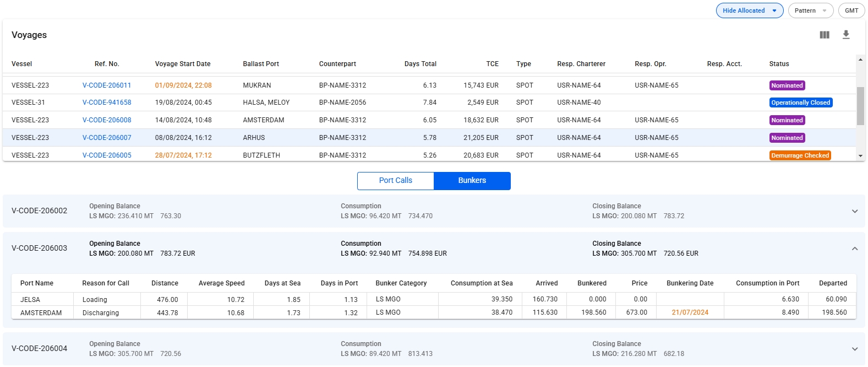
Task: Expand the V-CODE-206004 bunker panel
Action: coord(854,349)
